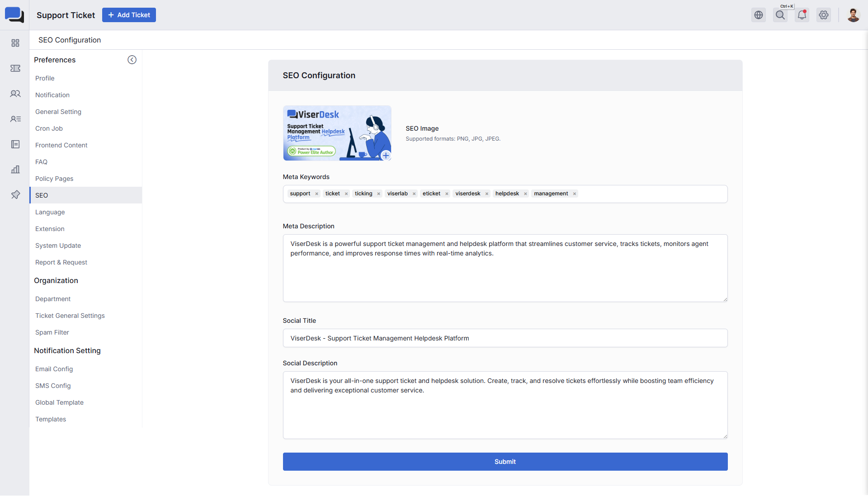
Task: Click the ticket icon in left sidebar
Action: pyautogui.click(x=15, y=68)
